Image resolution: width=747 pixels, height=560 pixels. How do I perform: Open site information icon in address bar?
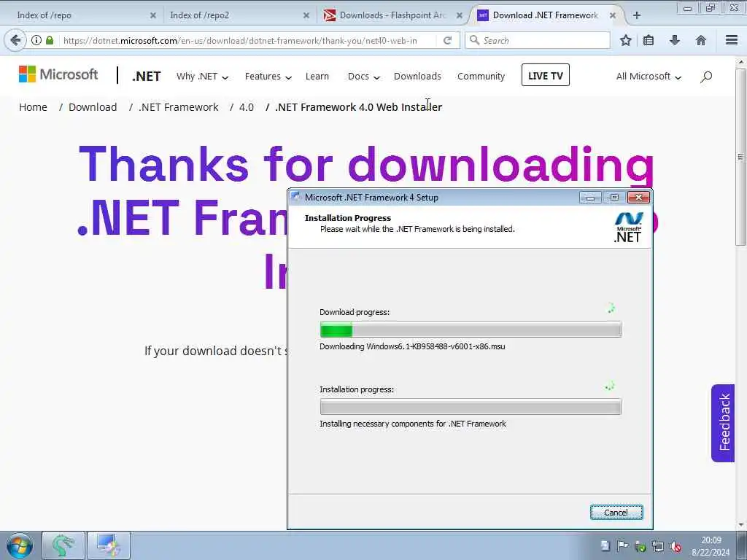[x=36, y=41]
